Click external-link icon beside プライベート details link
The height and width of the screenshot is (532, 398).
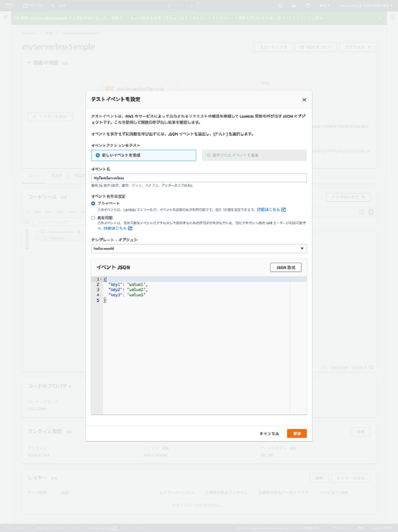tap(283, 210)
